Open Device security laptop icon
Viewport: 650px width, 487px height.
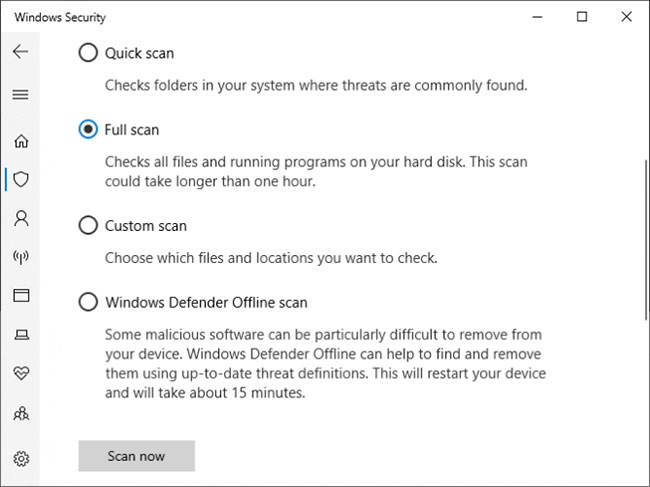click(x=21, y=334)
